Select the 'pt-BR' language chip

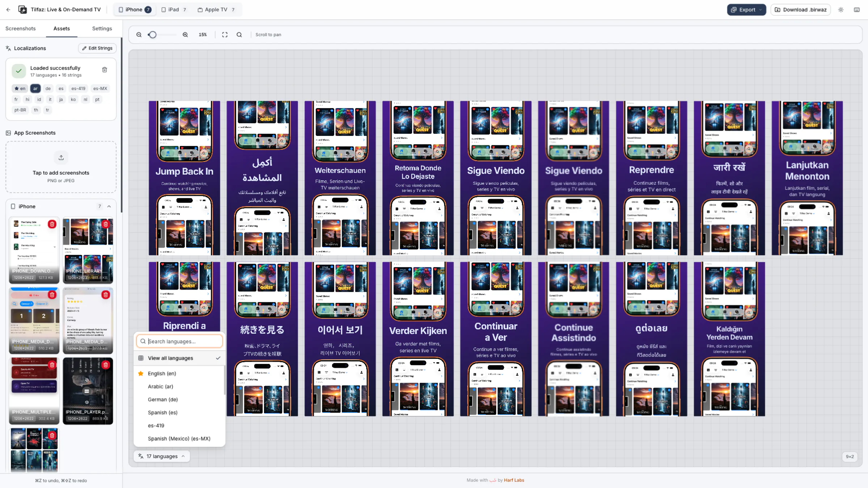click(x=20, y=110)
